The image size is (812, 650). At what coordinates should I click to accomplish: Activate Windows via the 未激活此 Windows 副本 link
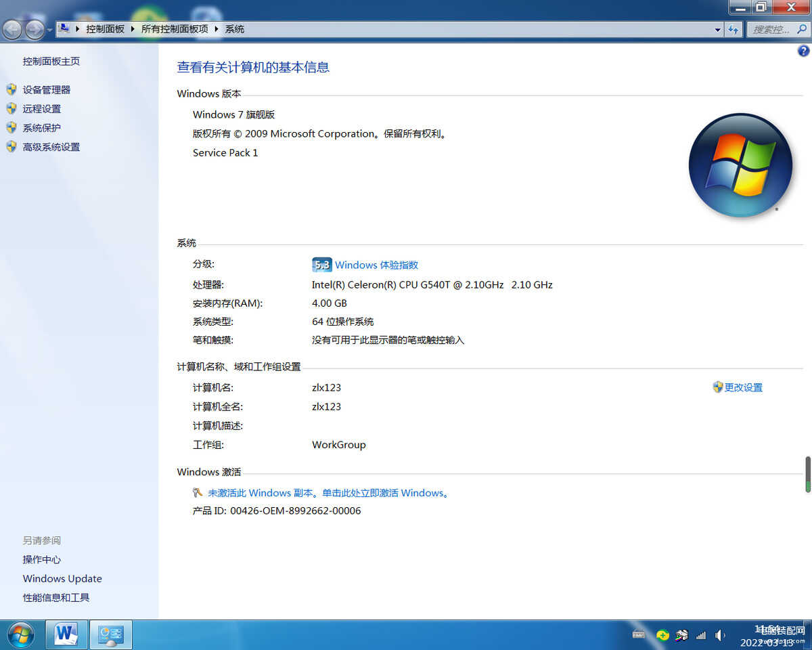coord(329,493)
